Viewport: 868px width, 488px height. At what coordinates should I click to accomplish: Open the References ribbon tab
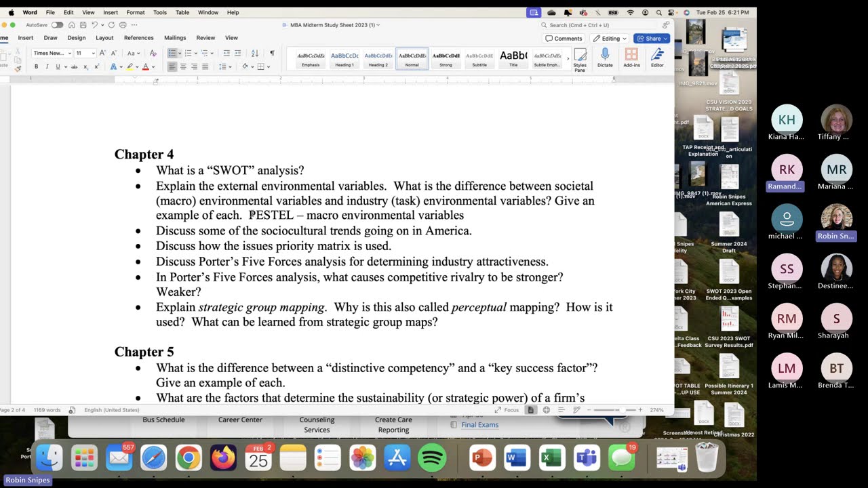click(139, 38)
